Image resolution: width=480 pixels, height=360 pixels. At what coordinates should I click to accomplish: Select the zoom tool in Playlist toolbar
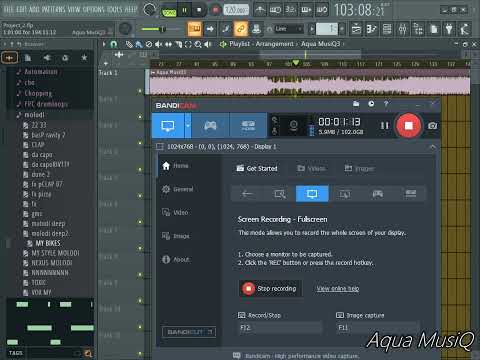[198, 44]
